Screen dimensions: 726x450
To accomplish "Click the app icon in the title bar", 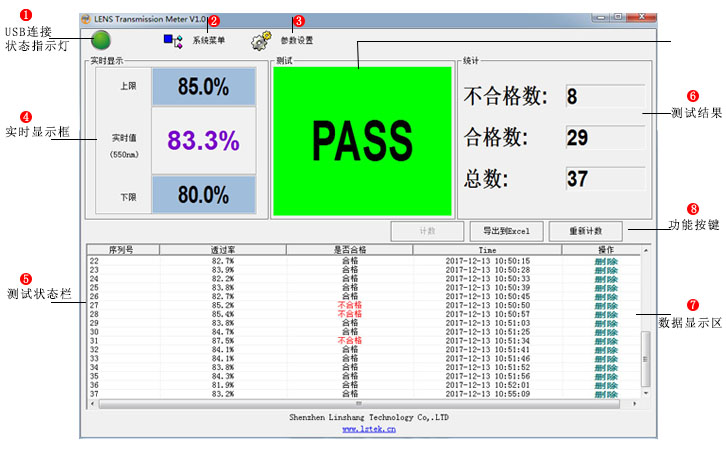I will point(87,18).
